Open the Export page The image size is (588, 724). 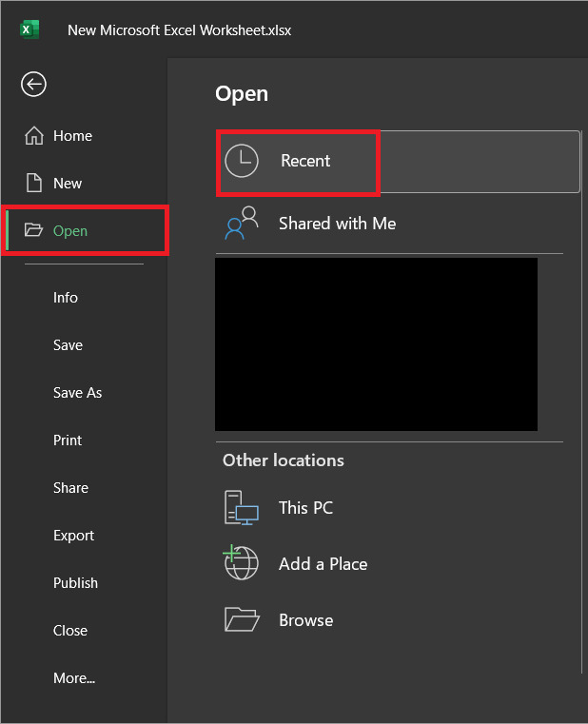pos(73,536)
